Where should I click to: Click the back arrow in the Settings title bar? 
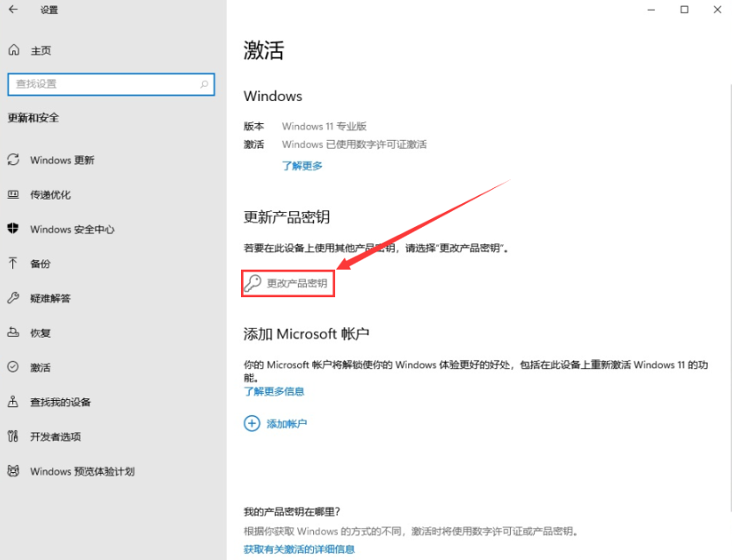(x=13, y=10)
